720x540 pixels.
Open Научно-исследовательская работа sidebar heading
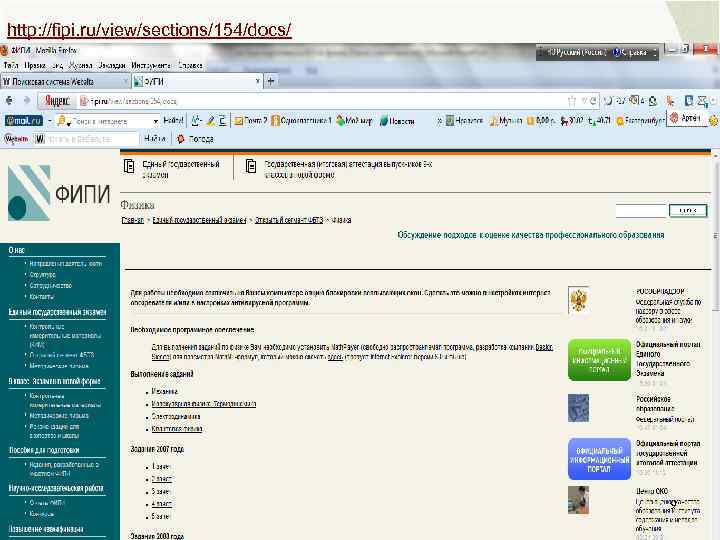pyautogui.click(x=56, y=488)
